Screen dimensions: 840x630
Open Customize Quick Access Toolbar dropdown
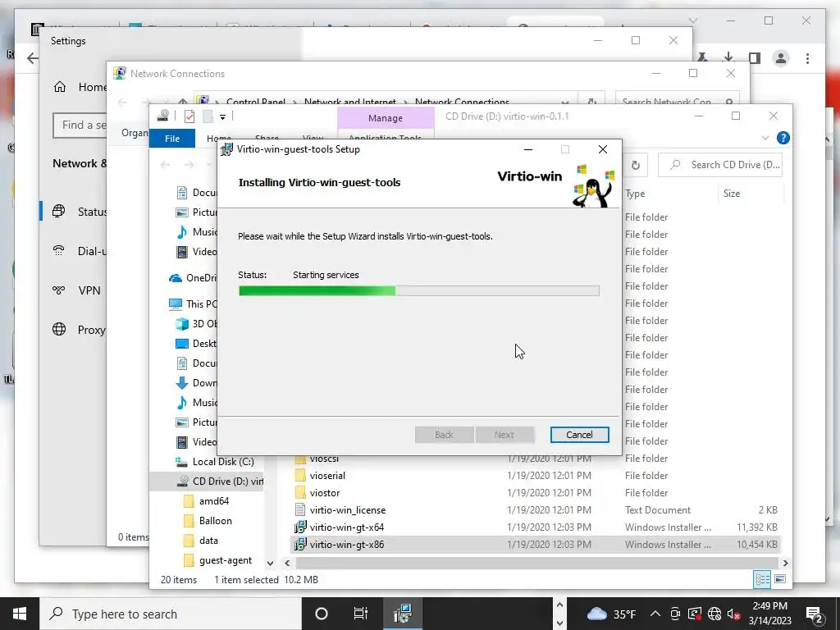click(x=222, y=116)
